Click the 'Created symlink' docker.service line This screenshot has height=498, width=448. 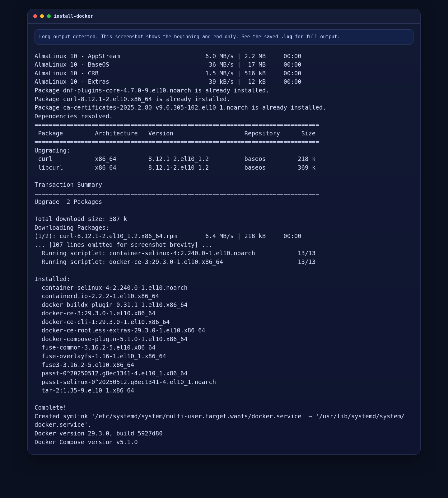[219, 421]
